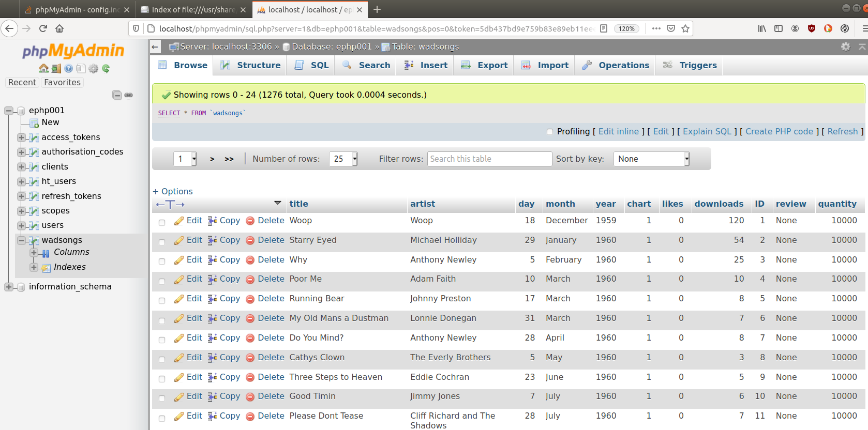Click the link chain icon in sidebar
This screenshot has height=430, width=868.
(129, 95)
